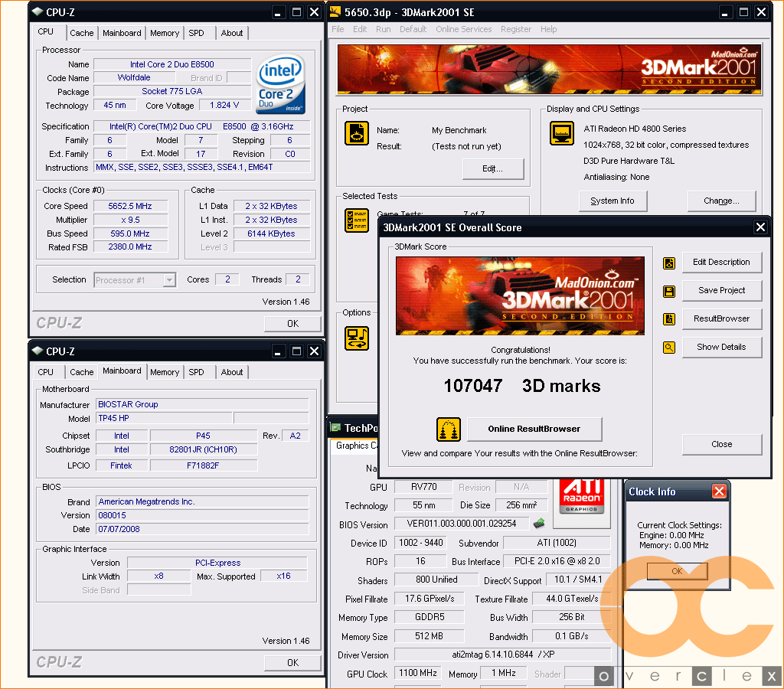The width and height of the screenshot is (784, 689).
Task: Close the Clock Info dialog with red X
Action: click(719, 491)
